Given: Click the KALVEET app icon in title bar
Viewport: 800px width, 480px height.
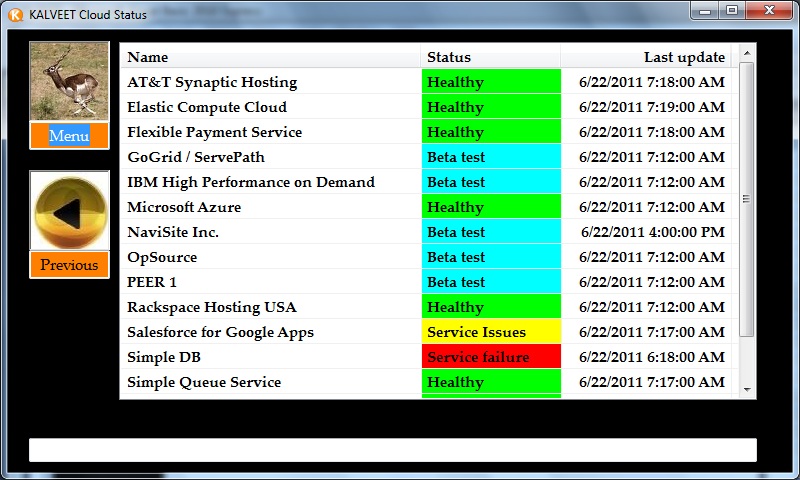Looking at the screenshot, I should click(16, 14).
